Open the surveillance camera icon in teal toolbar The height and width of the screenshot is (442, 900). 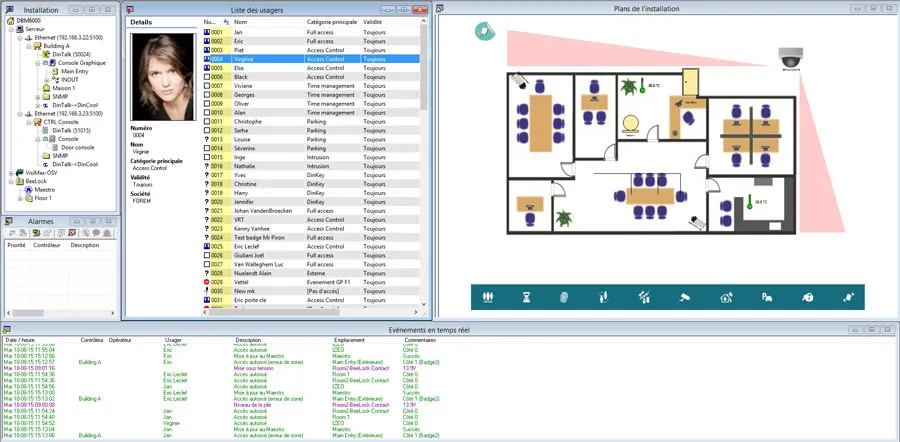click(684, 297)
